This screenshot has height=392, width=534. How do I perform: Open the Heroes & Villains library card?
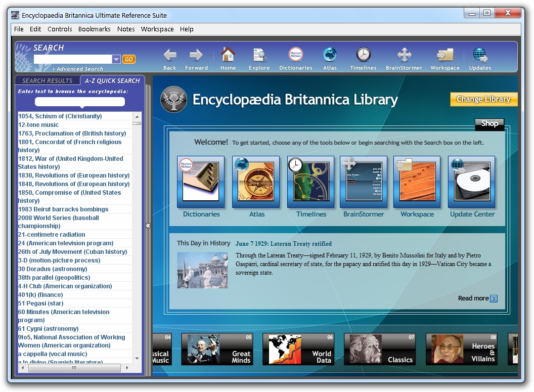[462, 349]
